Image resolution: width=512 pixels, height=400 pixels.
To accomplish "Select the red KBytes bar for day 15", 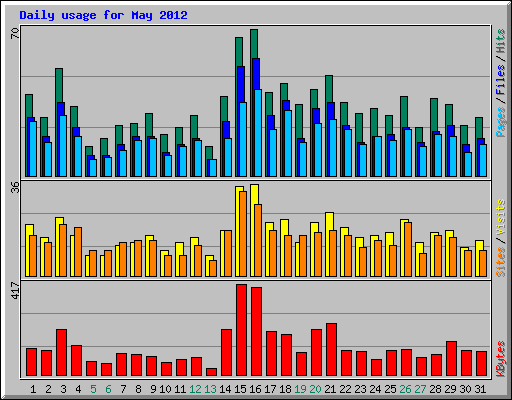I will tap(241, 330).
